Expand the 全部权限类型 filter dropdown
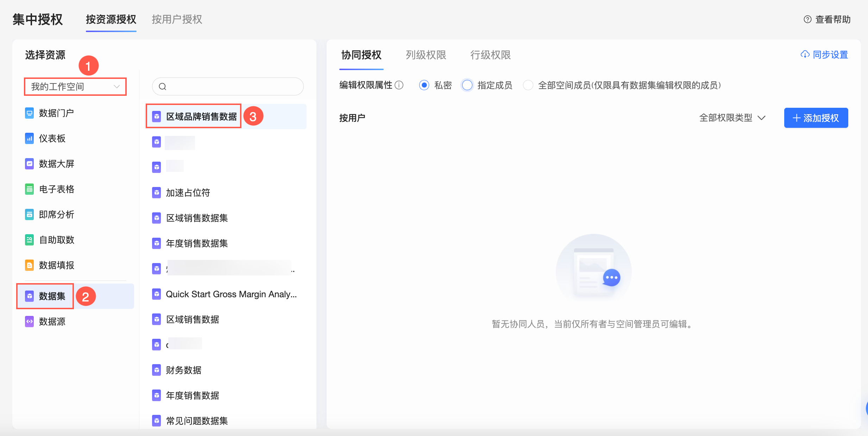Image resolution: width=868 pixels, height=436 pixels. point(732,118)
